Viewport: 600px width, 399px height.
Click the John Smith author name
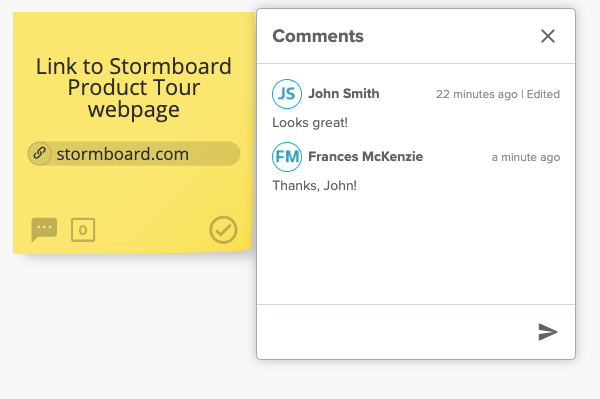pos(344,94)
